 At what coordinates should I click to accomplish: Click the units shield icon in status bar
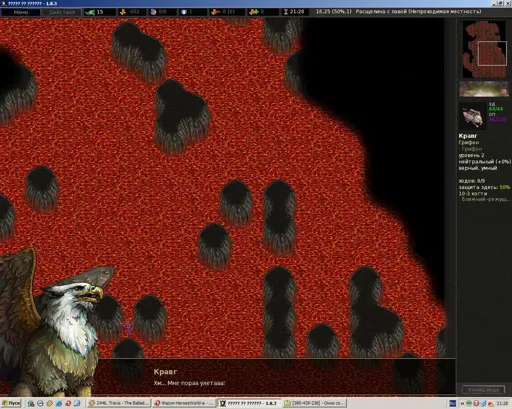(x=184, y=12)
